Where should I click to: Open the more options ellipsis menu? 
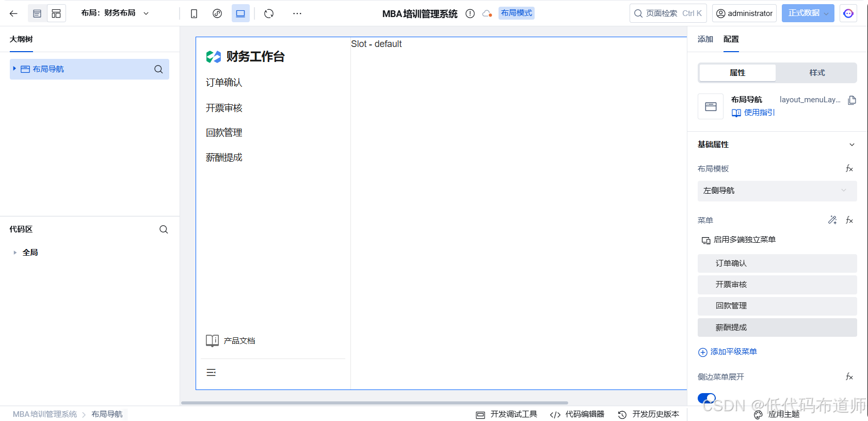click(297, 13)
